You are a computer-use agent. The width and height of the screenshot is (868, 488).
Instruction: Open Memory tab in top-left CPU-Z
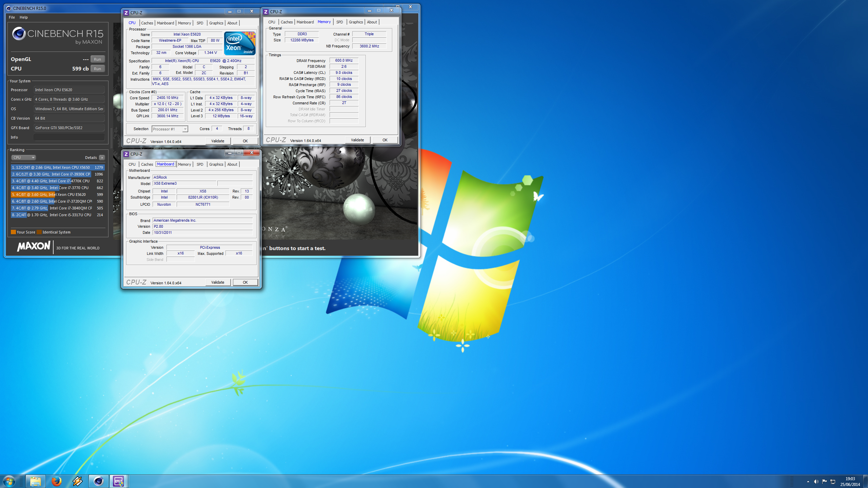[184, 23]
